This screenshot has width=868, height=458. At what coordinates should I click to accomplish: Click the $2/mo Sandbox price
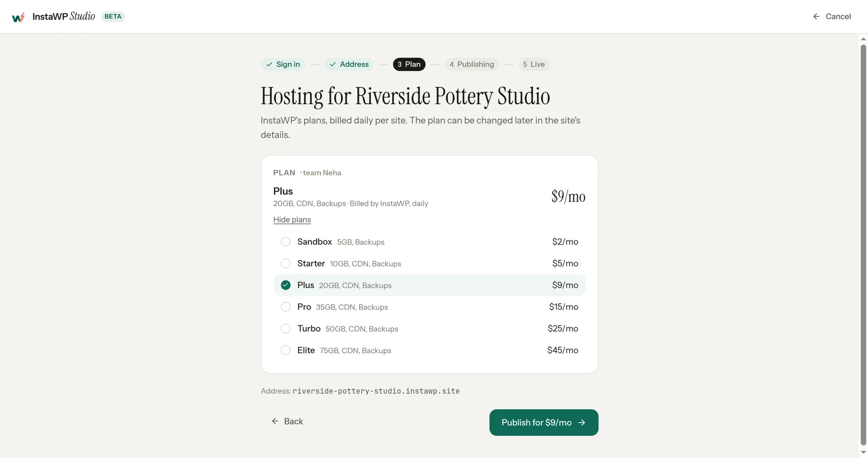click(565, 241)
